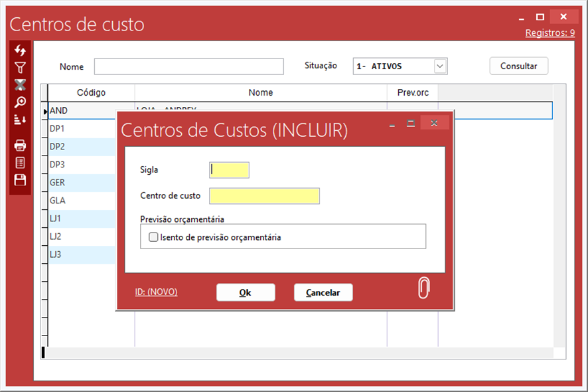Viewport: 588px width, 392px height.
Task: Click the refresh arrows icon in sidebar
Action: [20, 50]
